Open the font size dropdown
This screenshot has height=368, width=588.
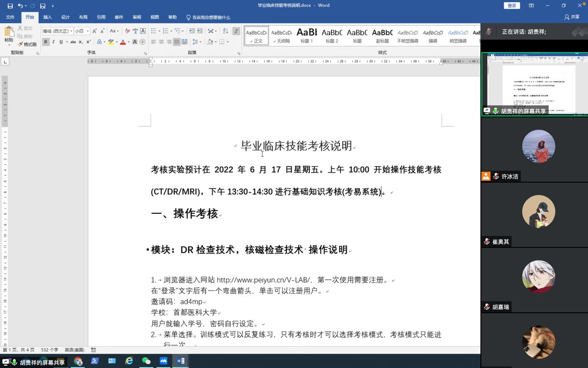[88, 32]
